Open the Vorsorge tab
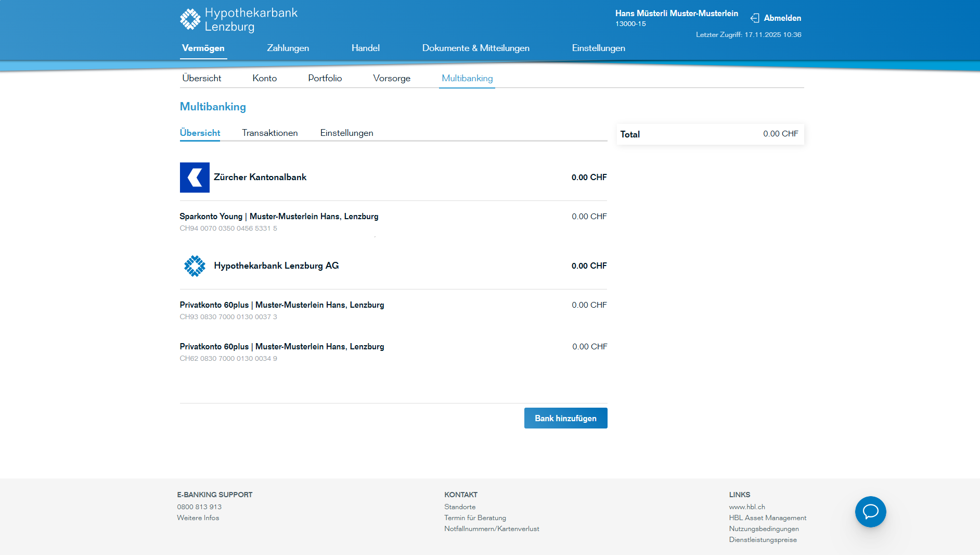Viewport: 980px width, 555px height. pyautogui.click(x=391, y=78)
